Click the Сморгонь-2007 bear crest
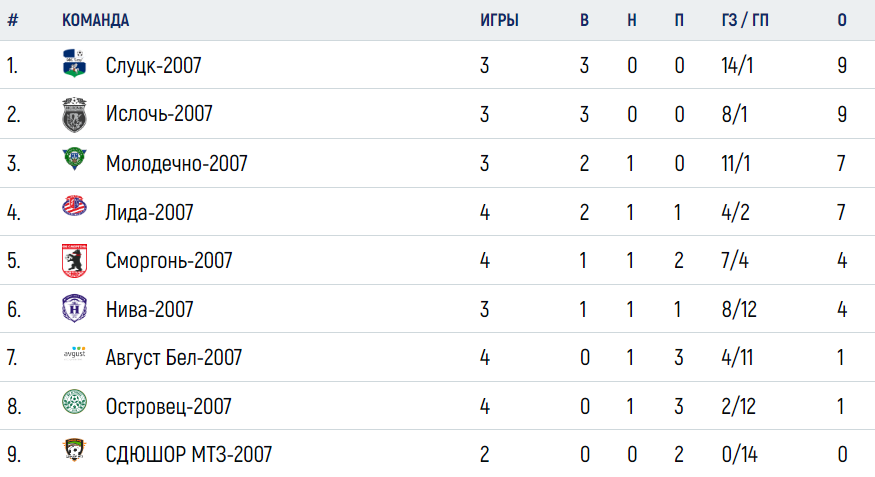Screen dimensions: 875x477 coord(74,261)
